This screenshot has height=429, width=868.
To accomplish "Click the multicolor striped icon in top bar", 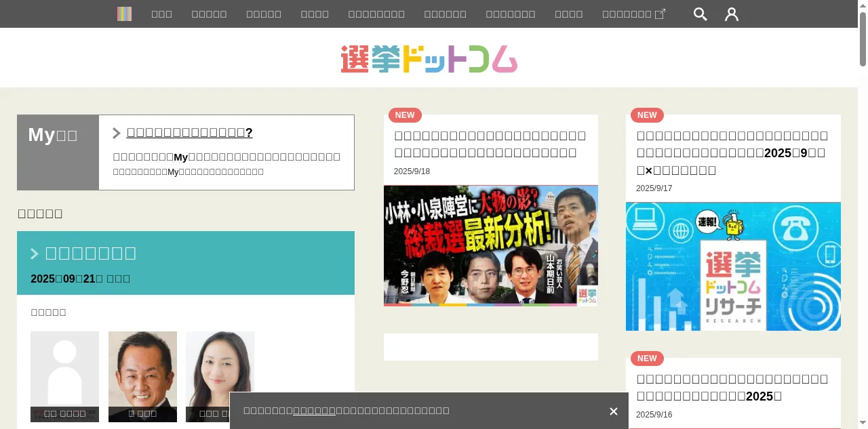I will [124, 14].
